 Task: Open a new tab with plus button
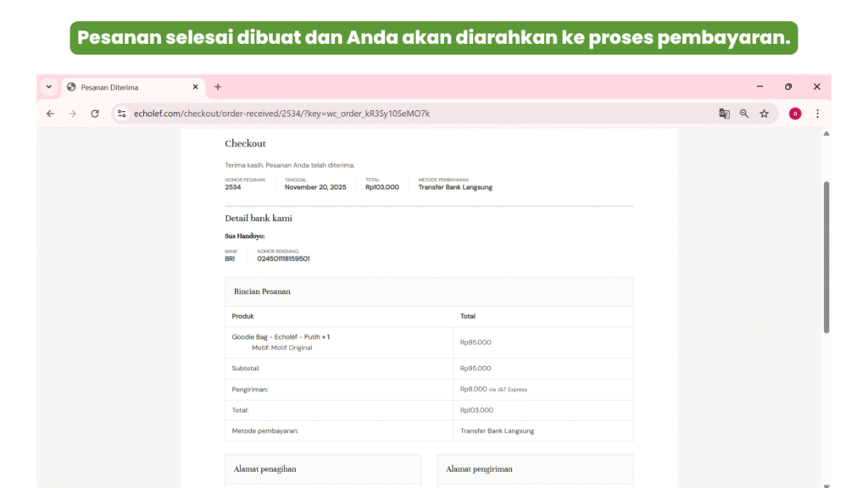[x=218, y=87]
